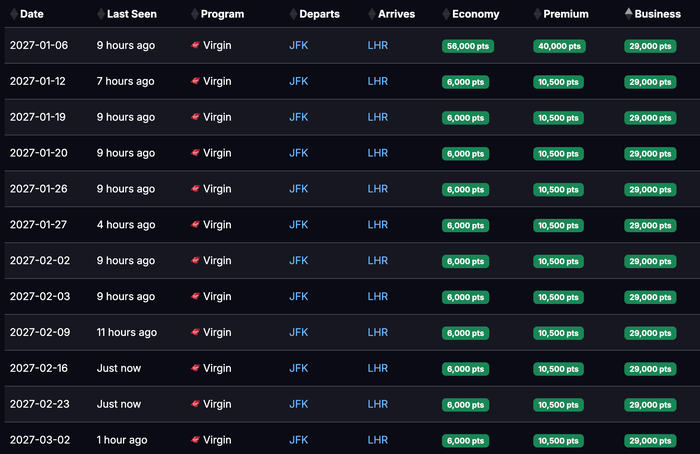The image size is (700, 454).
Task: Open JFK link in the 2027-02-23 row
Action: 299,404
